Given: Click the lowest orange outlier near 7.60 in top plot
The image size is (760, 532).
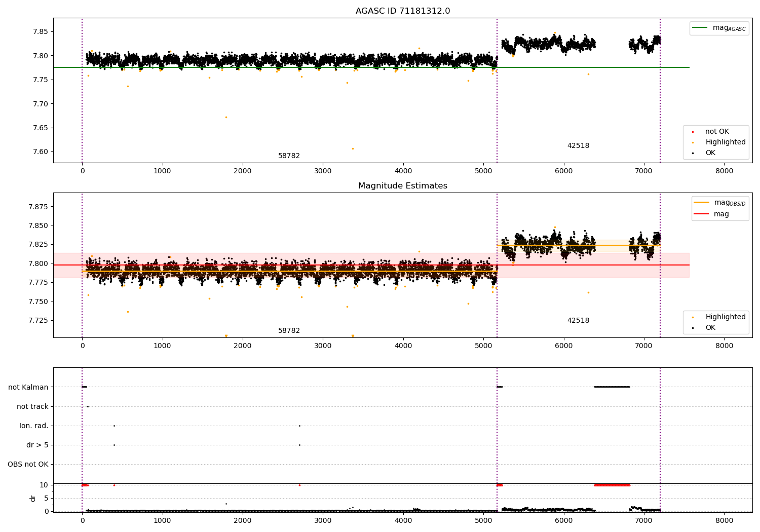Looking at the screenshot, I should [353, 148].
